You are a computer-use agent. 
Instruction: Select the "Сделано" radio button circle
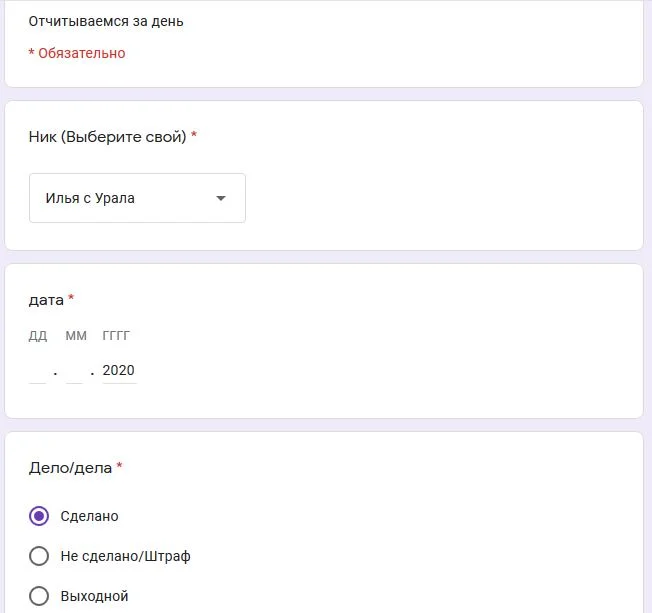pos(39,516)
